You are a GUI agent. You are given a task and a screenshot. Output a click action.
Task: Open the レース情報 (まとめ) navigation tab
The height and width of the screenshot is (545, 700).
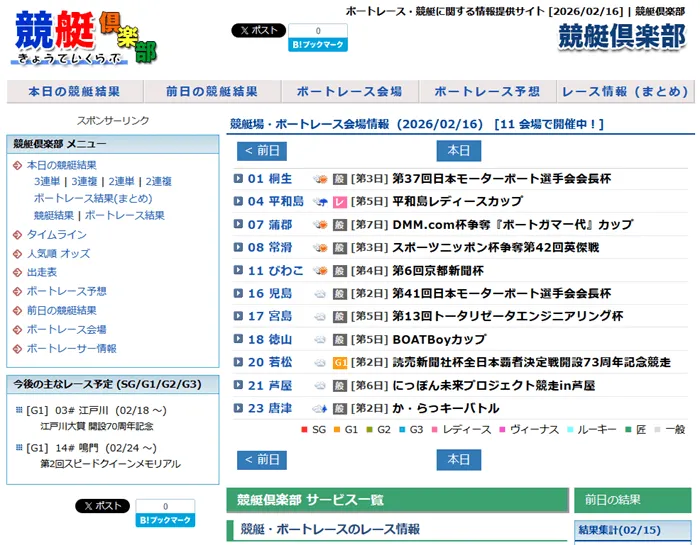click(x=624, y=91)
